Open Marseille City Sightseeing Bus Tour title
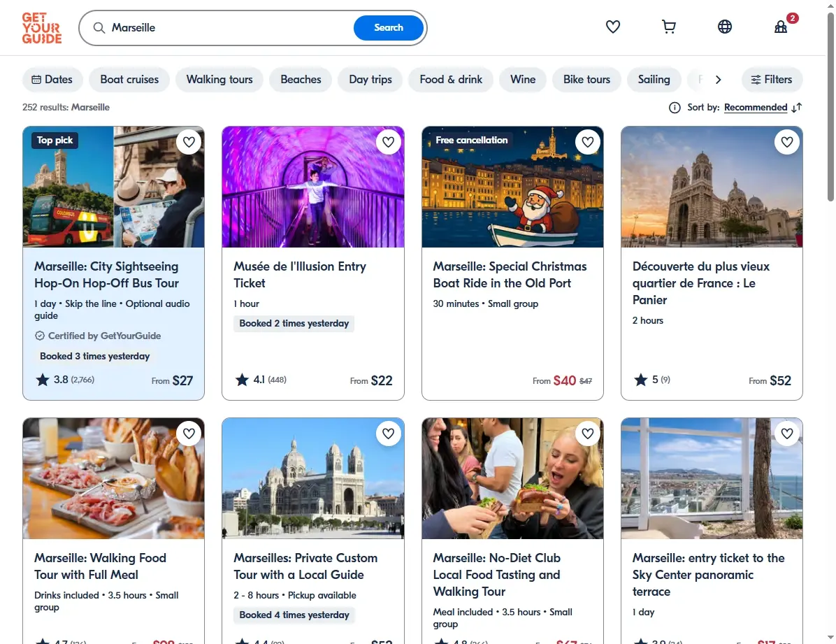 pyautogui.click(x=107, y=275)
